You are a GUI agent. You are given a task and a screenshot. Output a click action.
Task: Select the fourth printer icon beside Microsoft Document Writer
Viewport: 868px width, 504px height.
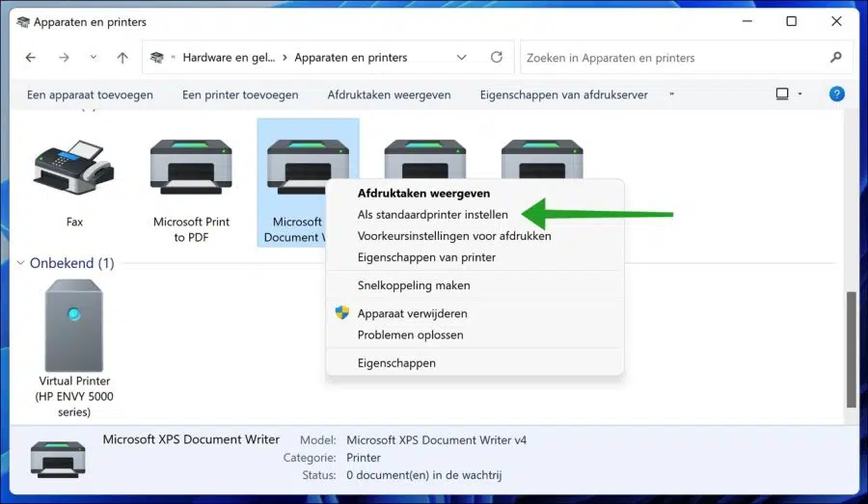click(425, 159)
